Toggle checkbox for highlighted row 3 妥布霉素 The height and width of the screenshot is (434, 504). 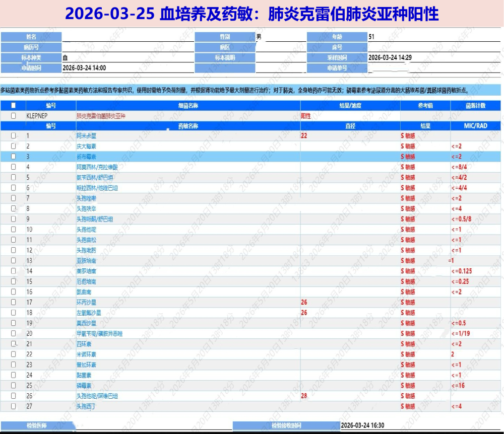point(14,156)
